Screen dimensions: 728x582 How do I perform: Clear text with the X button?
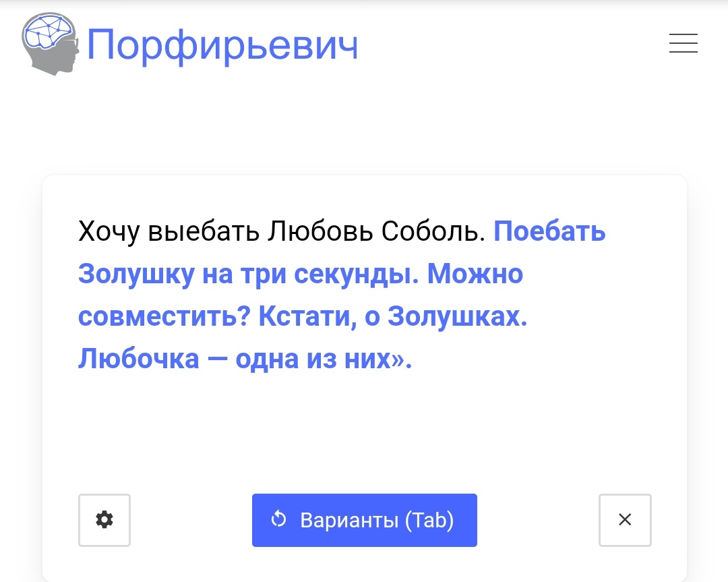coord(625,520)
